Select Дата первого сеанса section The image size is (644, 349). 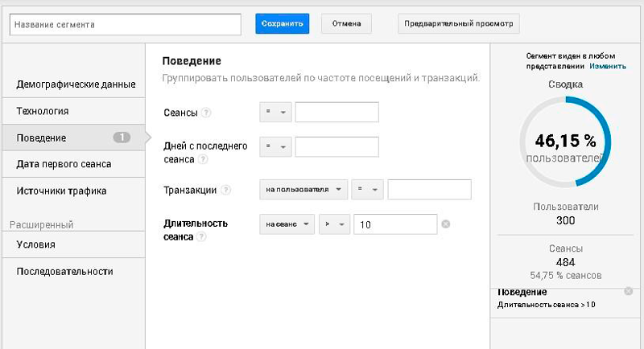tap(74, 164)
